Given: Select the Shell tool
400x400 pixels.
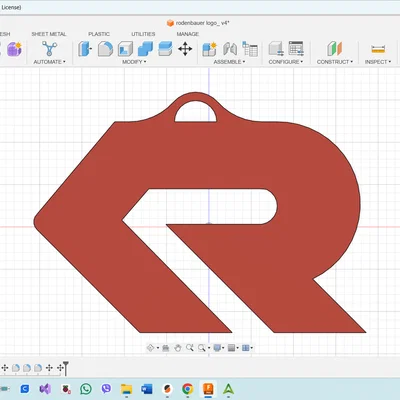Looking at the screenshot, I should pyautogui.click(x=125, y=49).
